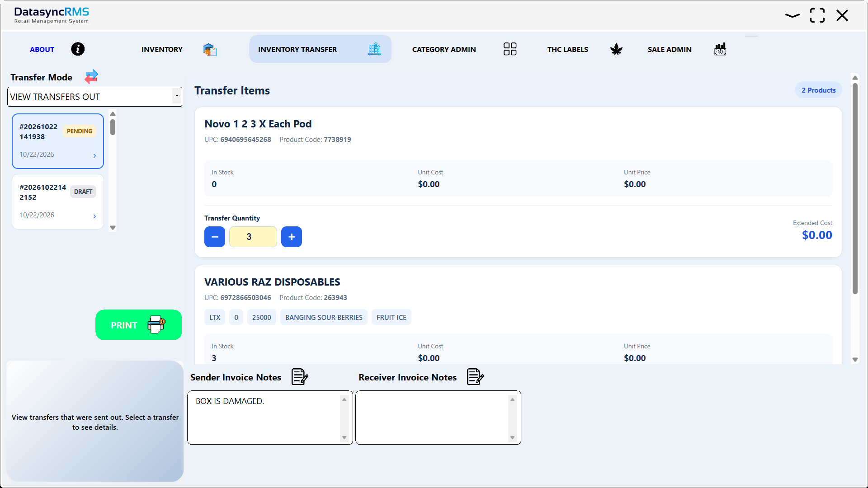Click Product Code 7738919
This screenshot has height=488, width=868.
(x=315, y=139)
